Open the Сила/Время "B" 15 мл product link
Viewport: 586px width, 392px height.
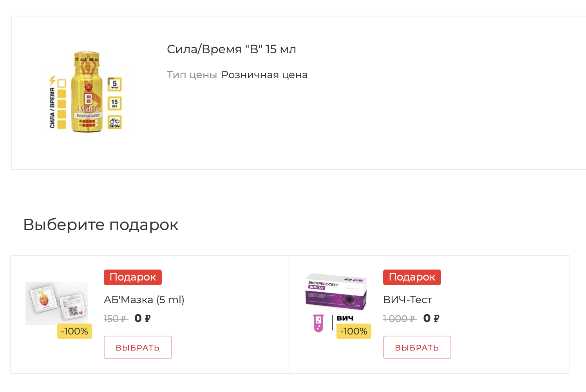click(x=231, y=49)
